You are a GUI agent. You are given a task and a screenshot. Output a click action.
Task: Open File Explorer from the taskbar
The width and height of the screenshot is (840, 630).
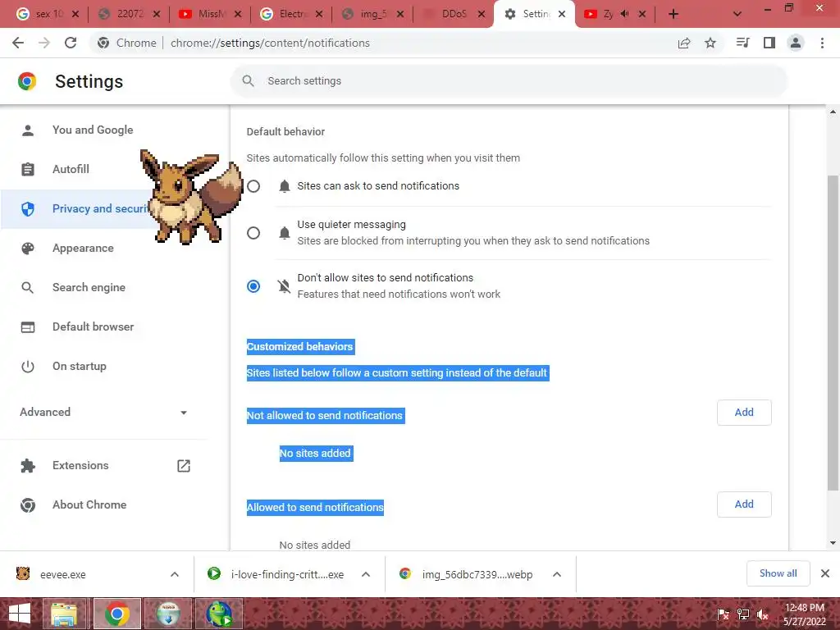(x=64, y=614)
